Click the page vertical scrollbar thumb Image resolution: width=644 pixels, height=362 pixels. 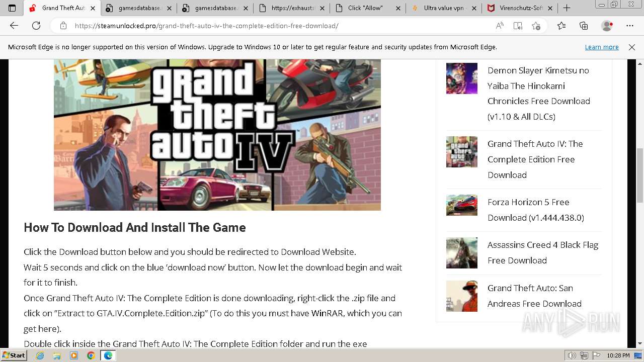(640, 175)
